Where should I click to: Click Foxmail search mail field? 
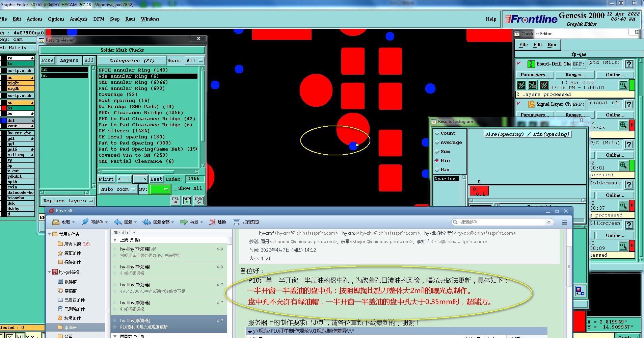click(499, 222)
